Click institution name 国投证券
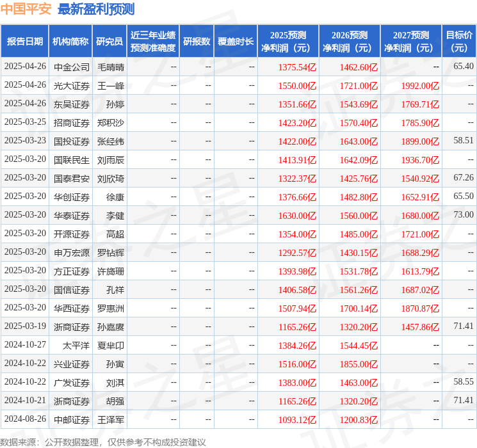Image resolution: width=477 pixels, height=448 pixels. (72, 141)
